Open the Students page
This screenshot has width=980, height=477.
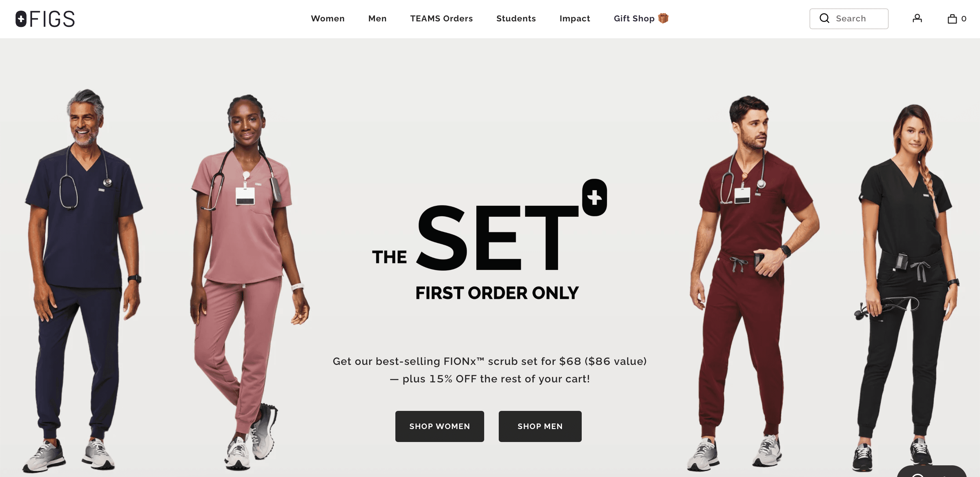pyautogui.click(x=516, y=19)
